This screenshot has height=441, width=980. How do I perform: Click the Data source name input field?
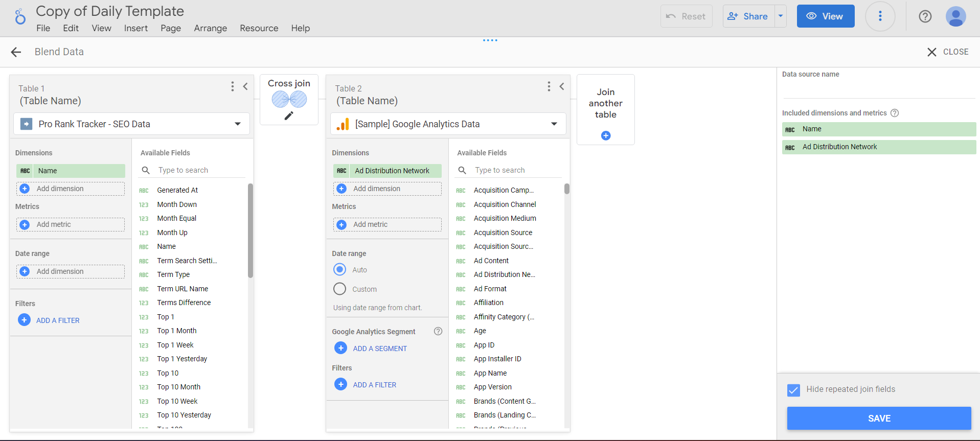[878, 90]
